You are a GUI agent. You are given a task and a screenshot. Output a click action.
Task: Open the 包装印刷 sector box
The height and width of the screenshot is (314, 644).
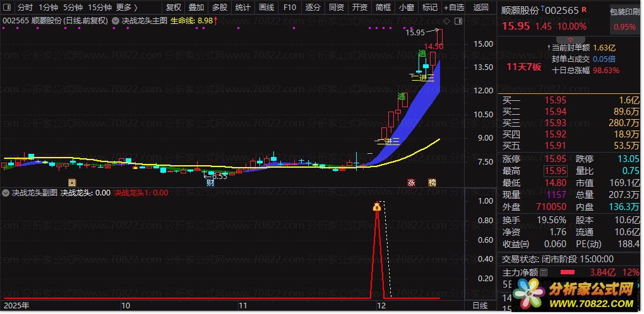pos(624,20)
